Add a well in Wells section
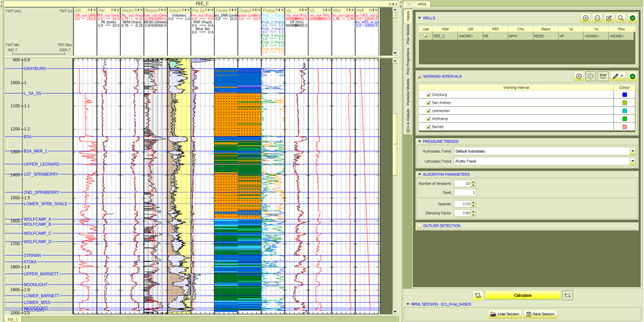 [x=586, y=18]
